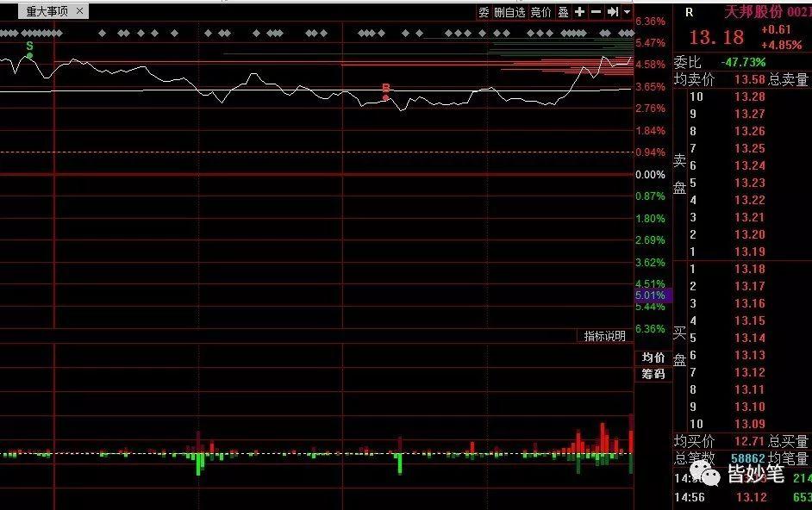Toggle the 均价 average price display
The image size is (812, 510).
[653, 358]
